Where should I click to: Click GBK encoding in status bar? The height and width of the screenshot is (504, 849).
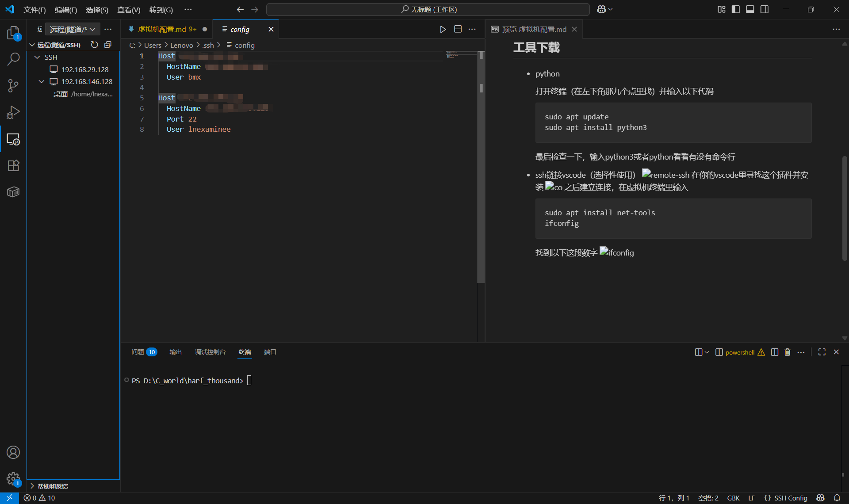pyautogui.click(x=733, y=498)
